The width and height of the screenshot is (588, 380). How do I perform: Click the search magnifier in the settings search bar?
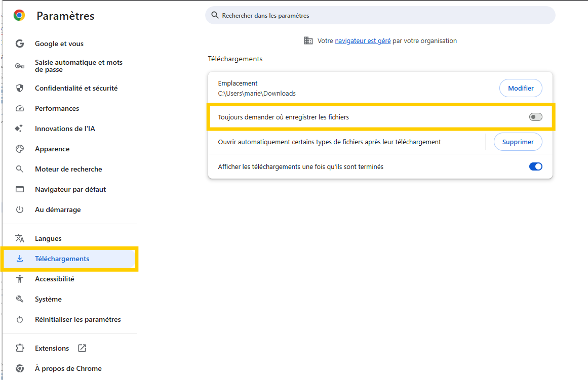[x=215, y=15]
